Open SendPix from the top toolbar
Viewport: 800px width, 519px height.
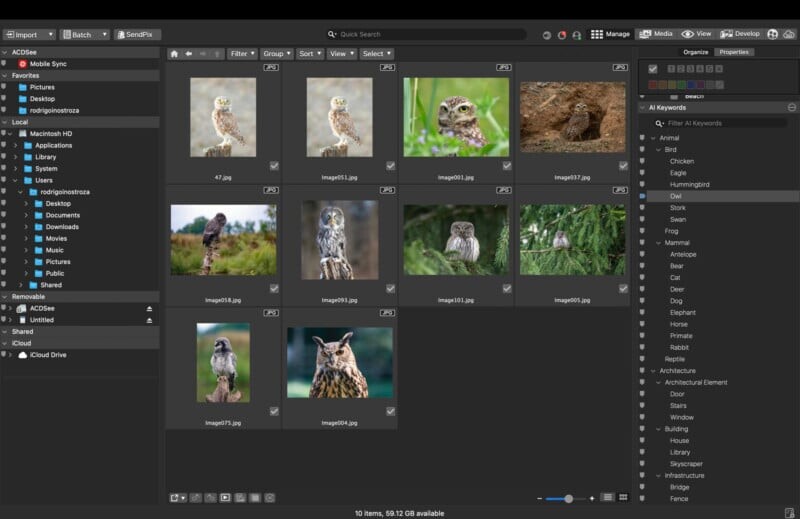138,34
